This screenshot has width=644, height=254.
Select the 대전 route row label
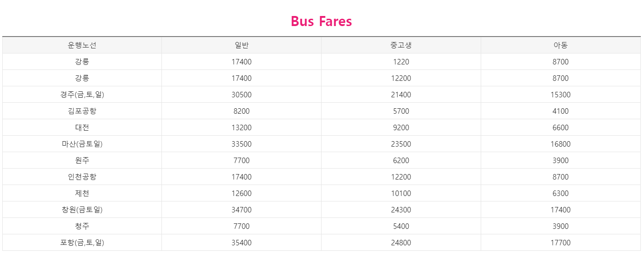82,127
